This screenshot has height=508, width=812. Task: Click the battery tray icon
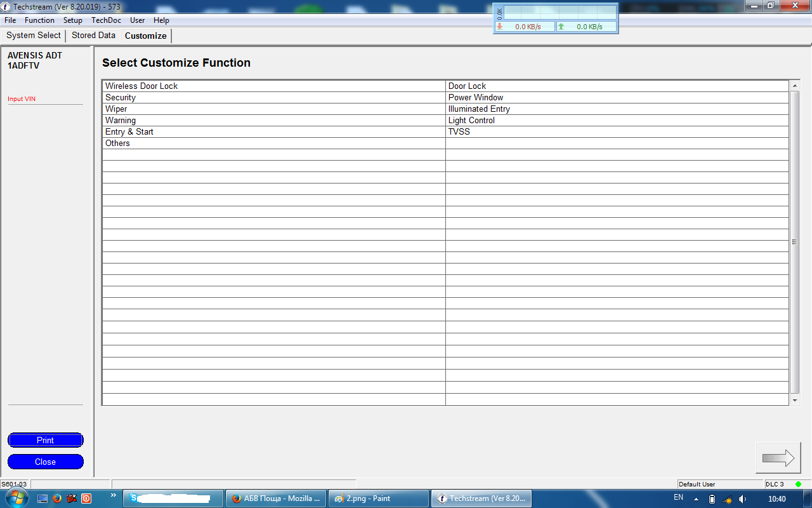[x=712, y=499]
